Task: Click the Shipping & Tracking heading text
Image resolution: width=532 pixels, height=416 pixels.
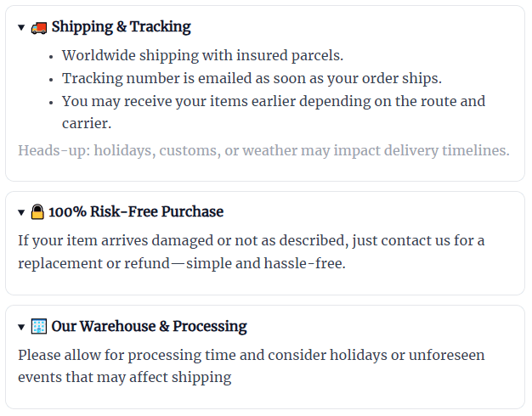Action: (x=121, y=27)
